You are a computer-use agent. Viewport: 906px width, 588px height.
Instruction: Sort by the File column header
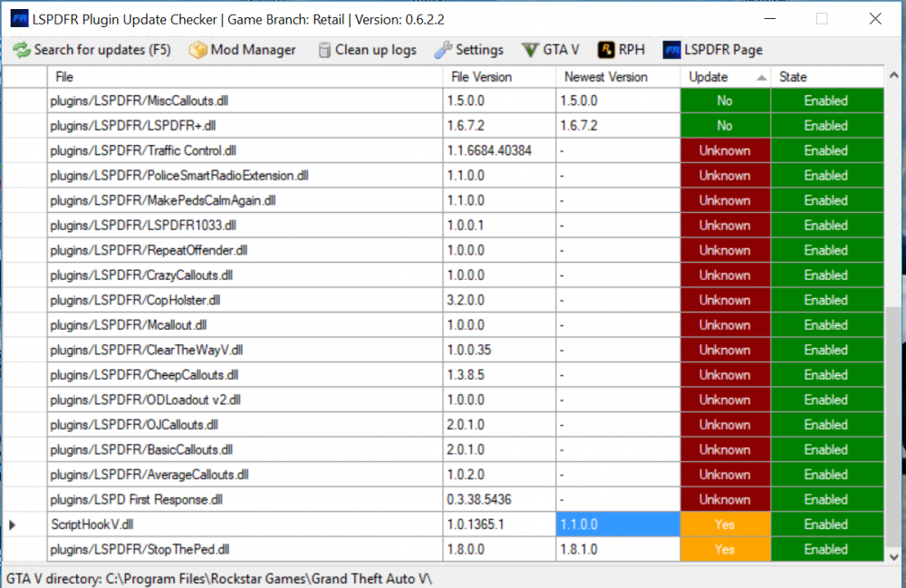245,77
